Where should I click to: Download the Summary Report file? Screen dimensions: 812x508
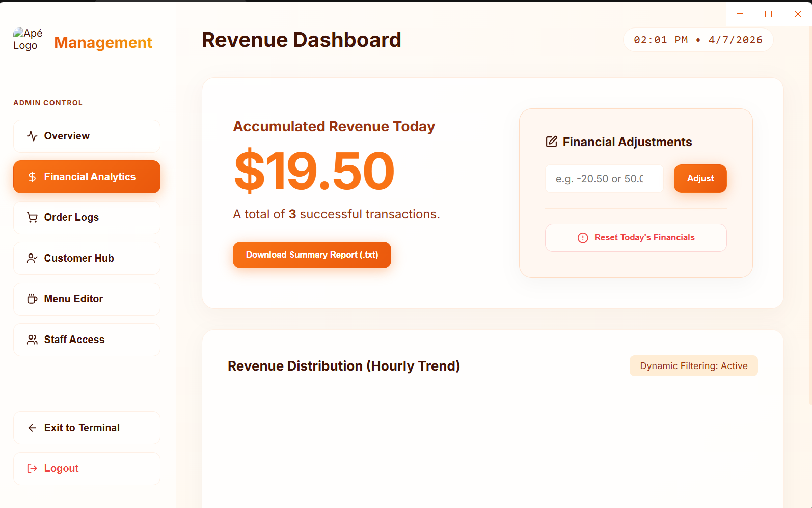tap(311, 255)
